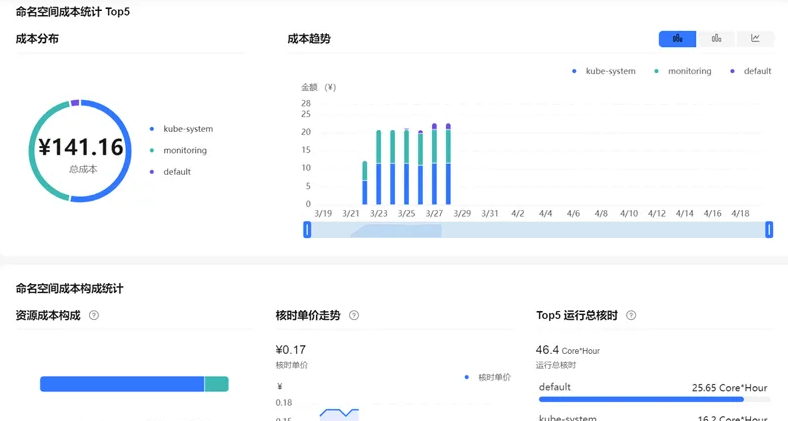The image size is (788, 421).
Task: Click the 3/23 stacked bar in cost trend
Action: 378,167
